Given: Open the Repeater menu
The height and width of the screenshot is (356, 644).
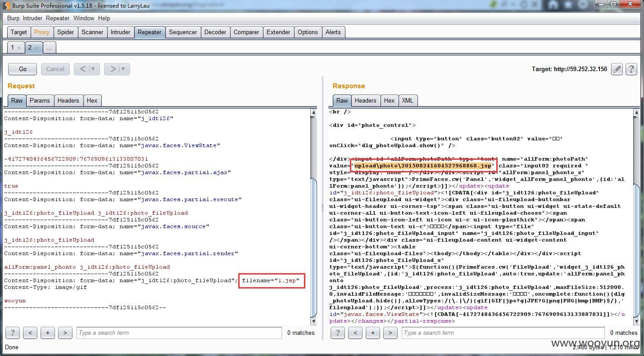Looking at the screenshot, I should point(58,18).
